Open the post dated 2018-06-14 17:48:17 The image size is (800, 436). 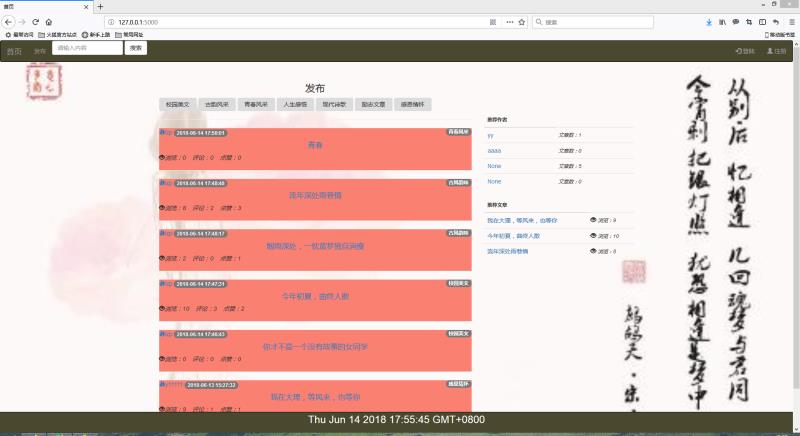315,246
